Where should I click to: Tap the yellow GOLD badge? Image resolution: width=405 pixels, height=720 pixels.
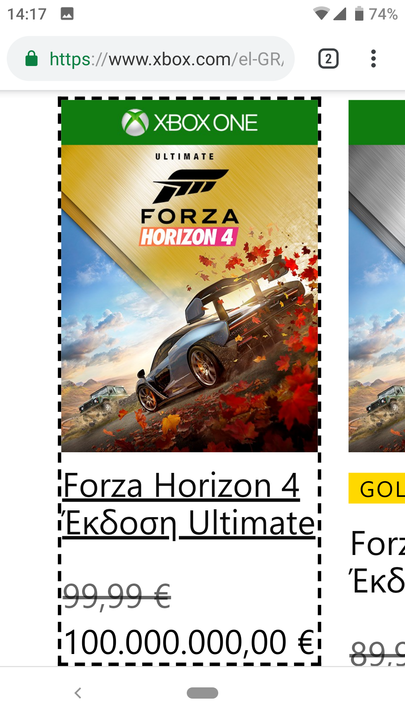coord(377,489)
